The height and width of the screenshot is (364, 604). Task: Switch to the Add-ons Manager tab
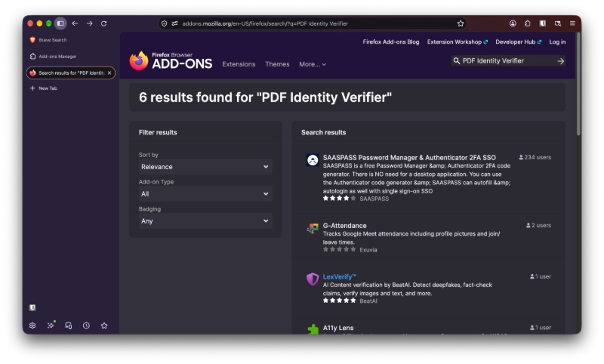(70, 56)
